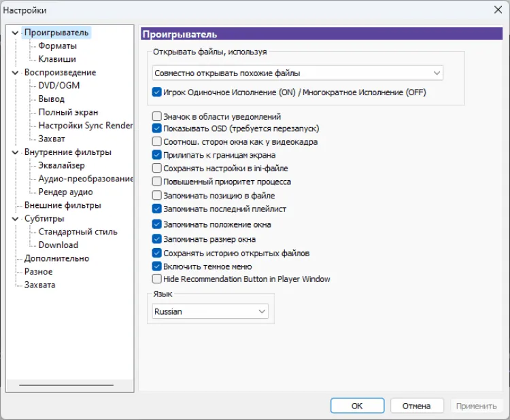Viewport: 510px width, 420px height.
Task: Click the tree panel horizontal scrollbar
Action: [x=67, y=385]
